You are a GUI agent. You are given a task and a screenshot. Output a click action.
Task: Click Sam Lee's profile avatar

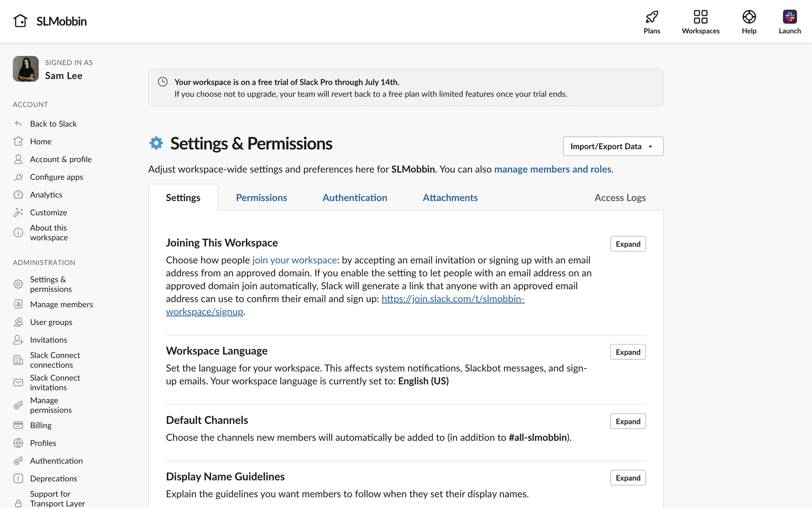point(26,69)
